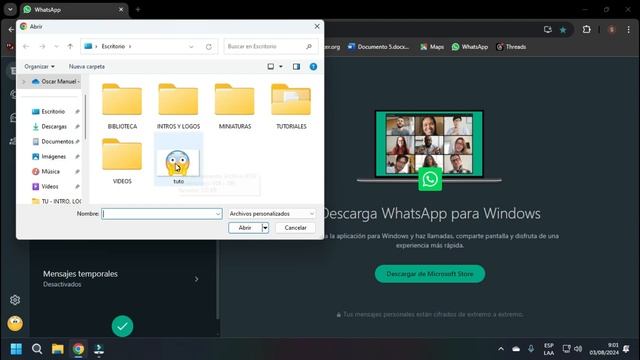This screenshot has height=360, width=640.
Task: Open the INTROS Y LOGOS folder
Action: 178,105
